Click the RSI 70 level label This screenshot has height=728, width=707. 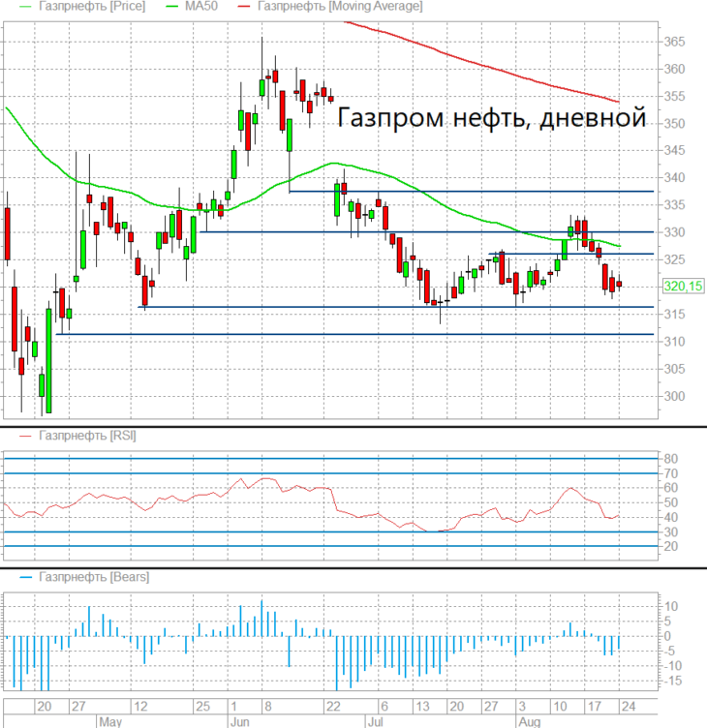click(x=671, y=473)
